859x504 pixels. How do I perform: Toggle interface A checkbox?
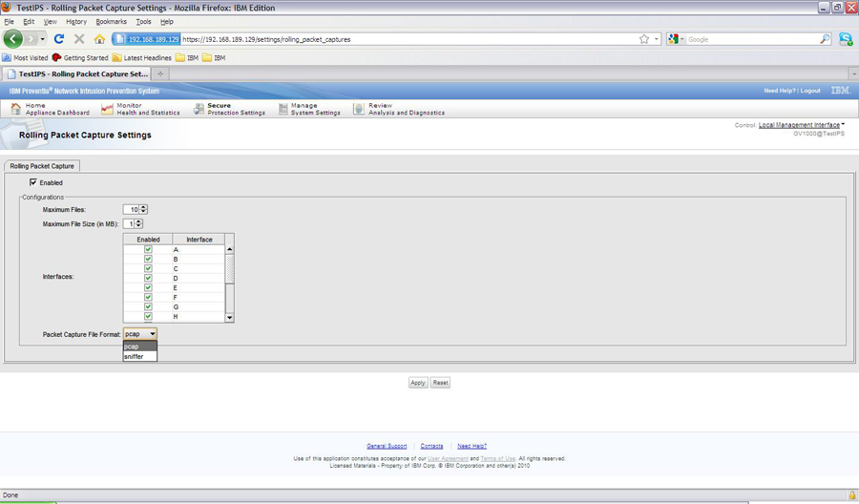pyautogui.click(x=148, y=249)
